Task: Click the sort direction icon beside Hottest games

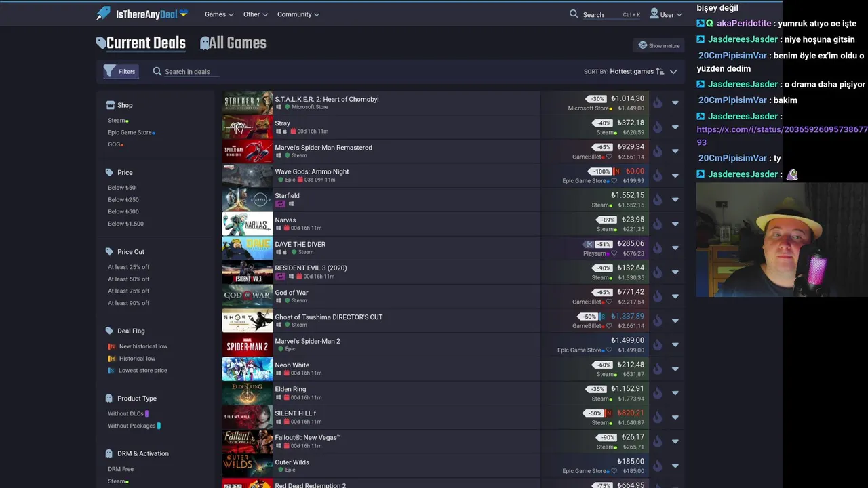Action: tap(660, 71)
